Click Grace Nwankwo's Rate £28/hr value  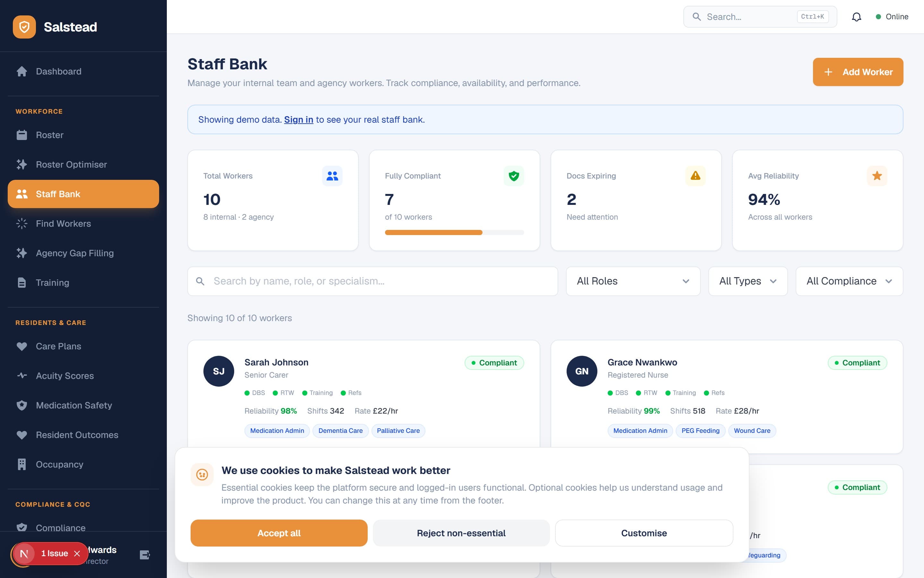point(747,411)
